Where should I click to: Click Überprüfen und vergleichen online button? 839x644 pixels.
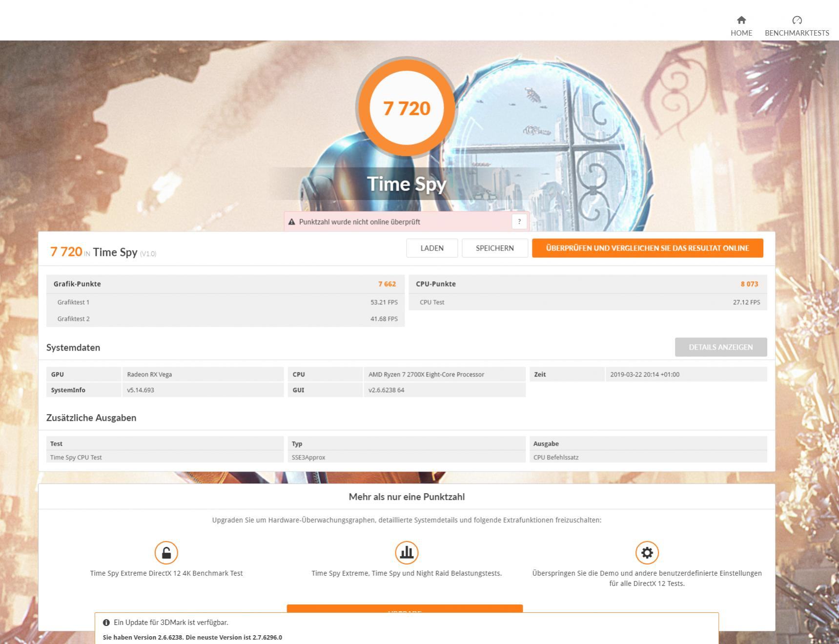tap(647, 248)
